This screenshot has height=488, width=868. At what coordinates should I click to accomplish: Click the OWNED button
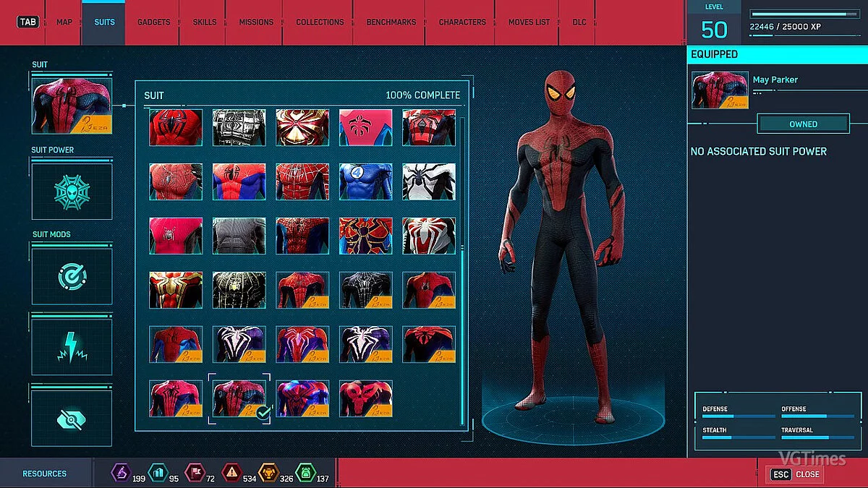pyautogui.click(x=803, y=123)
